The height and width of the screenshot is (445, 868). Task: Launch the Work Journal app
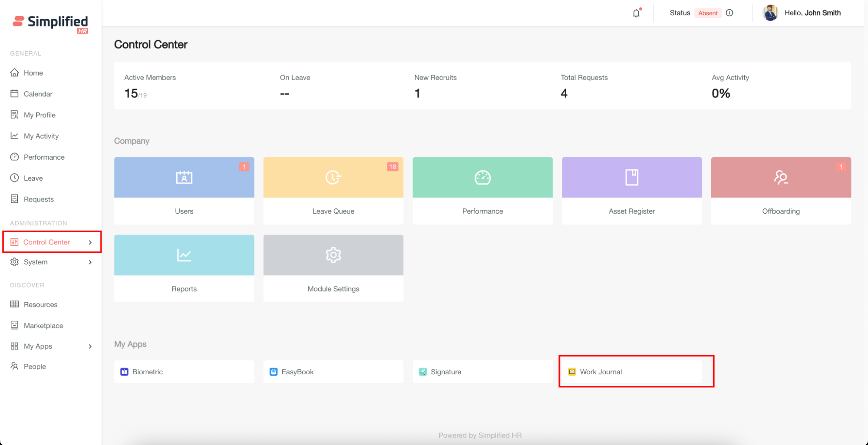click(601, 372)
